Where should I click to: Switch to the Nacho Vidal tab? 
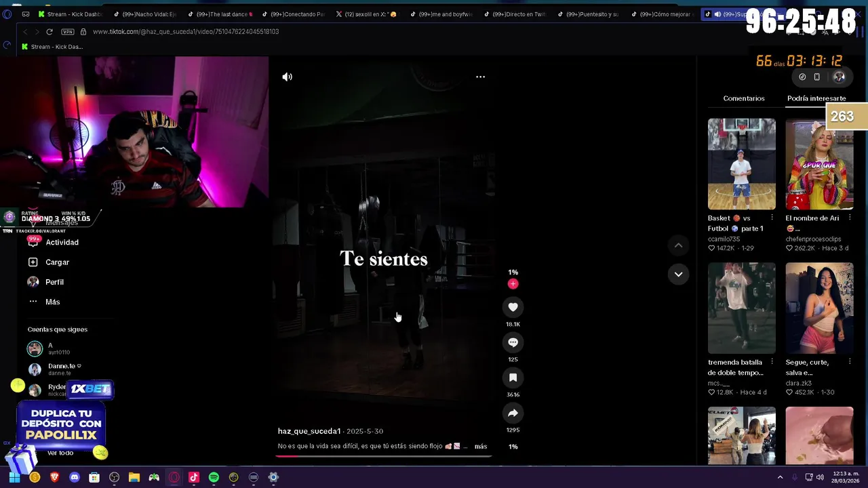pos(144,14)
